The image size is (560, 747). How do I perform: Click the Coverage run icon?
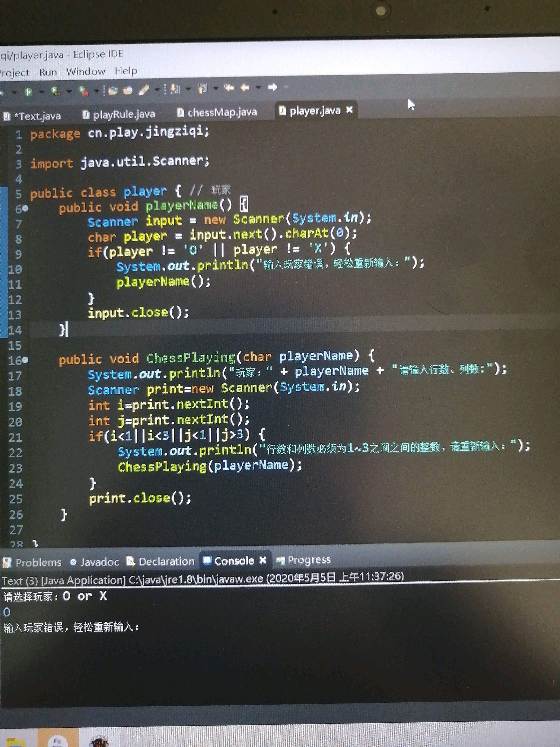pyautogui.click(x=56, y=91)
